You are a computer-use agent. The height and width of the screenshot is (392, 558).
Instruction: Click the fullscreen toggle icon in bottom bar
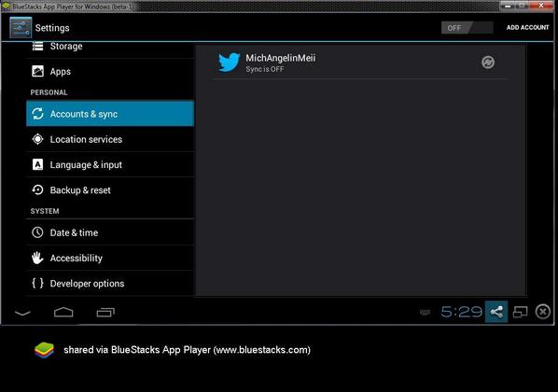pyautogui.click(x=520, y=313)
